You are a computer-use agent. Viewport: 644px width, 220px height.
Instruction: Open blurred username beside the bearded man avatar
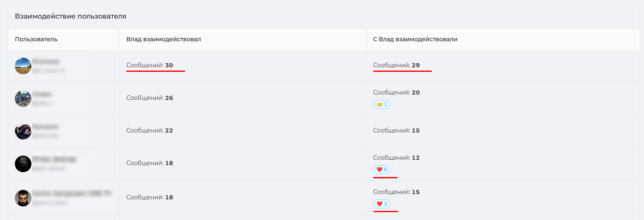click(x=72, y=193)
